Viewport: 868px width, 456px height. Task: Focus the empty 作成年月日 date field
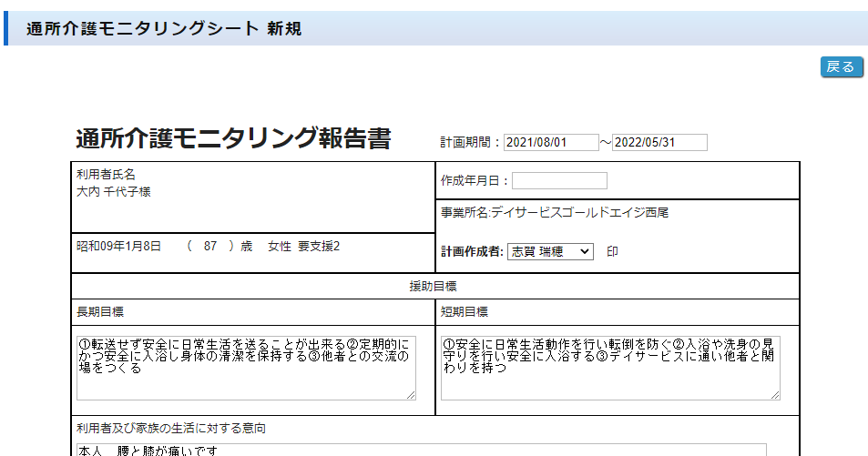[559, 181]
